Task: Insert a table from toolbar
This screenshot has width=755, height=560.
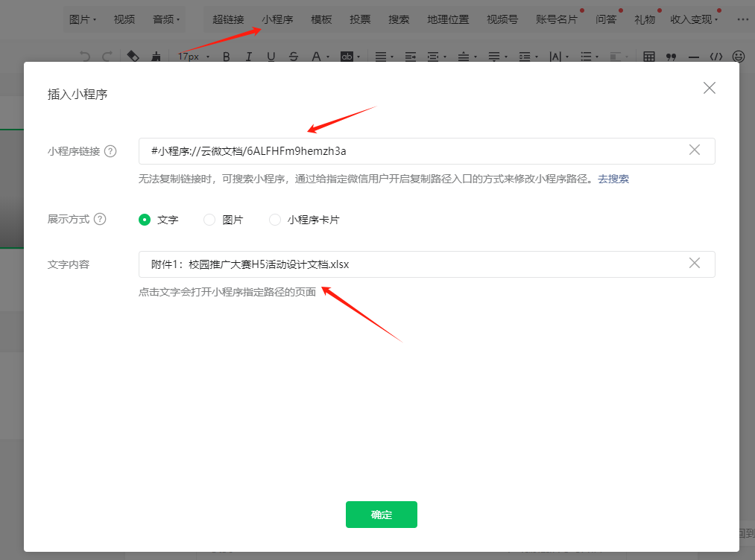Action: [649, 57]
